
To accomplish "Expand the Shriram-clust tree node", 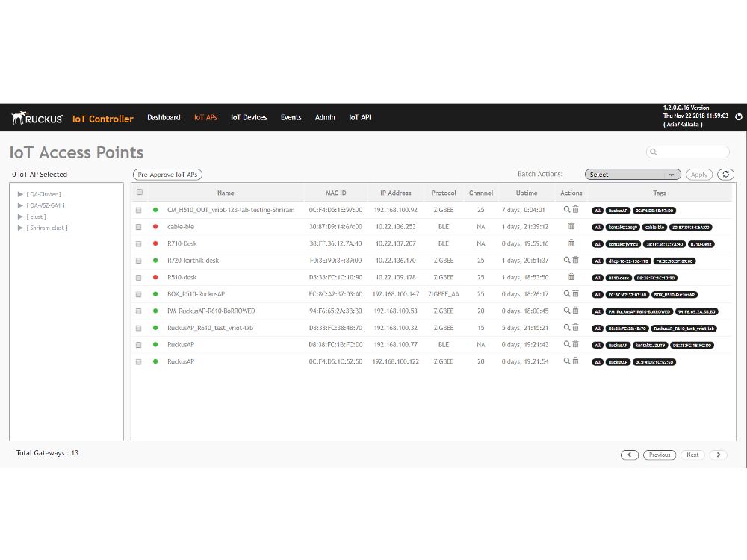I will click(20, 228).
